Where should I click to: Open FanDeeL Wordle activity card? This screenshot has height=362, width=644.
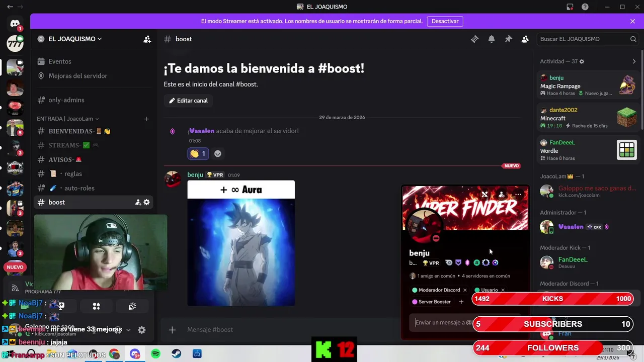pos(588,150)
